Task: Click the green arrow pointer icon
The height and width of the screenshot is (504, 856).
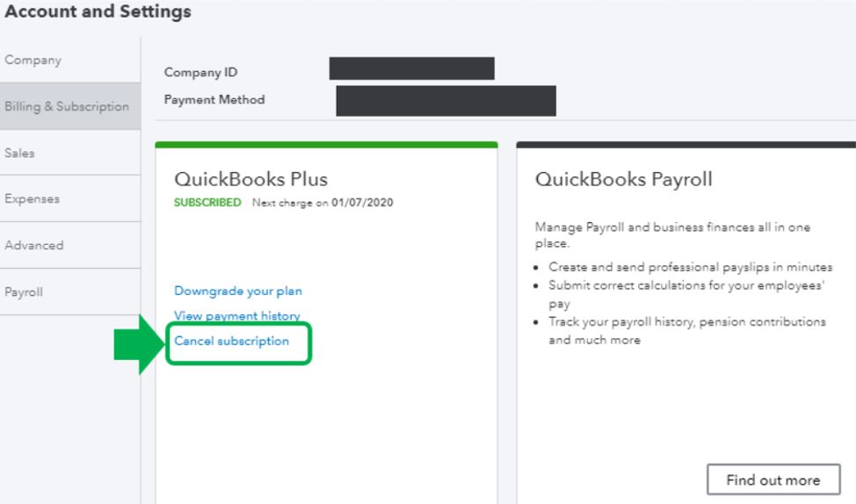Action: point(138,343)
